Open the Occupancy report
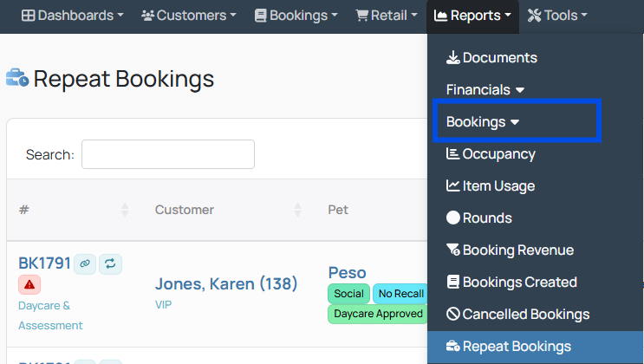The image size is (644, 364). (x=535, y=154)
